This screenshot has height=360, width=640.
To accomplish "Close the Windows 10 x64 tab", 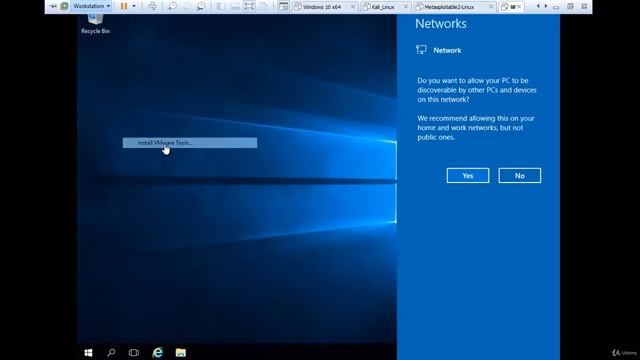I will coord(353,7).
